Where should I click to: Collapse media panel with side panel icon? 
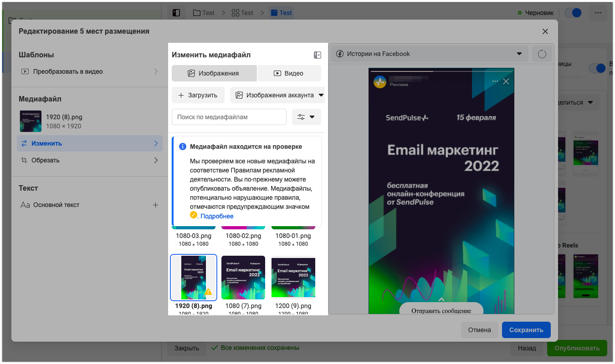point(318,55)
